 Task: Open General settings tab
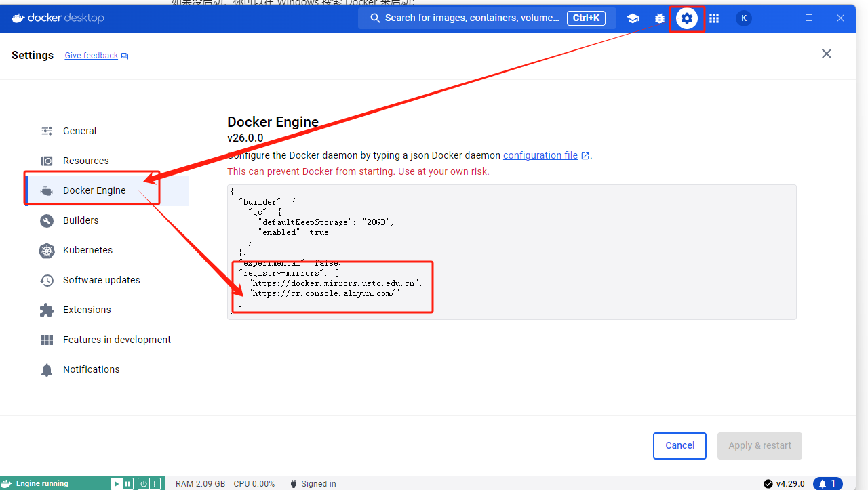click(x=106, y=131)
